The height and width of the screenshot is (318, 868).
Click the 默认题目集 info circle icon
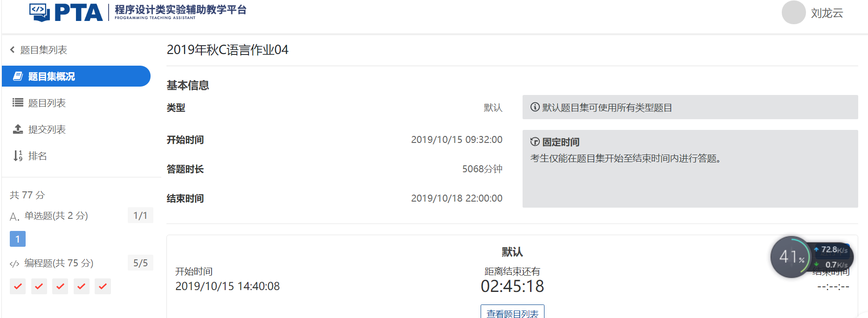pos(535,108)
